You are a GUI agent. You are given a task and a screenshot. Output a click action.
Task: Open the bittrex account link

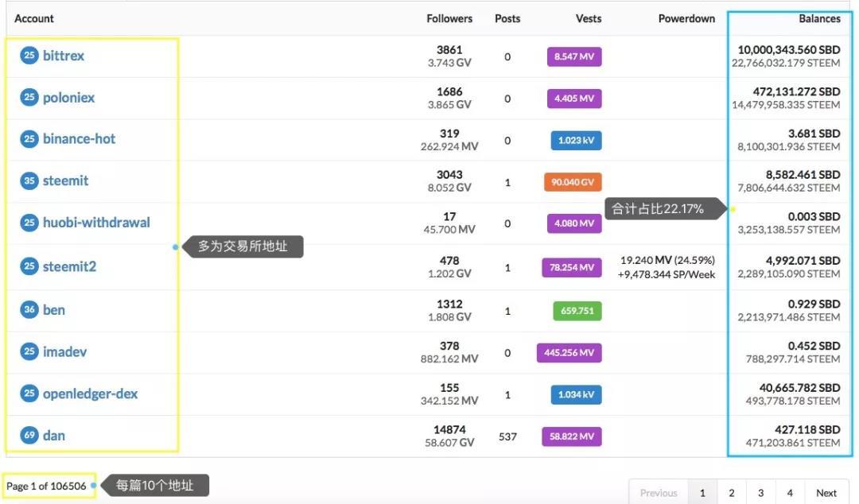click(x=64, y=56)
